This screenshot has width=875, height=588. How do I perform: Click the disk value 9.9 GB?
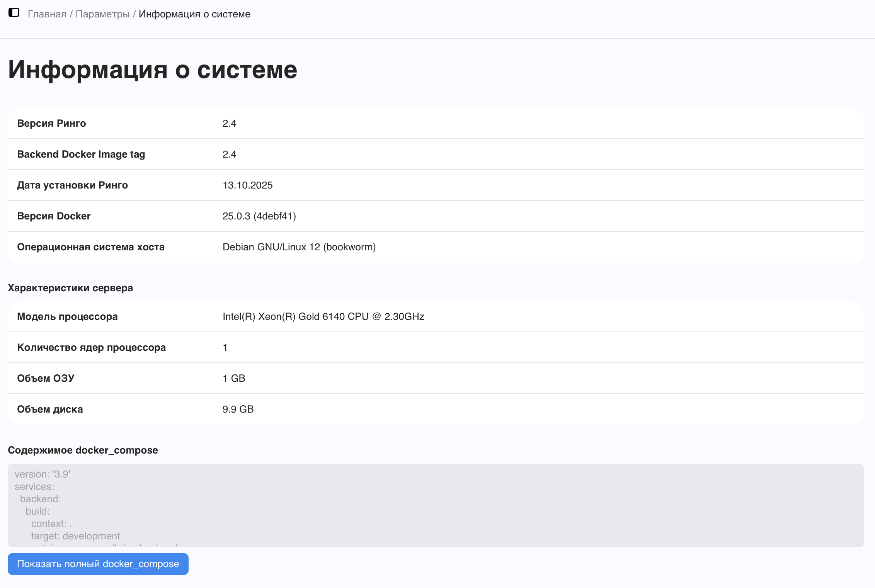238,409
